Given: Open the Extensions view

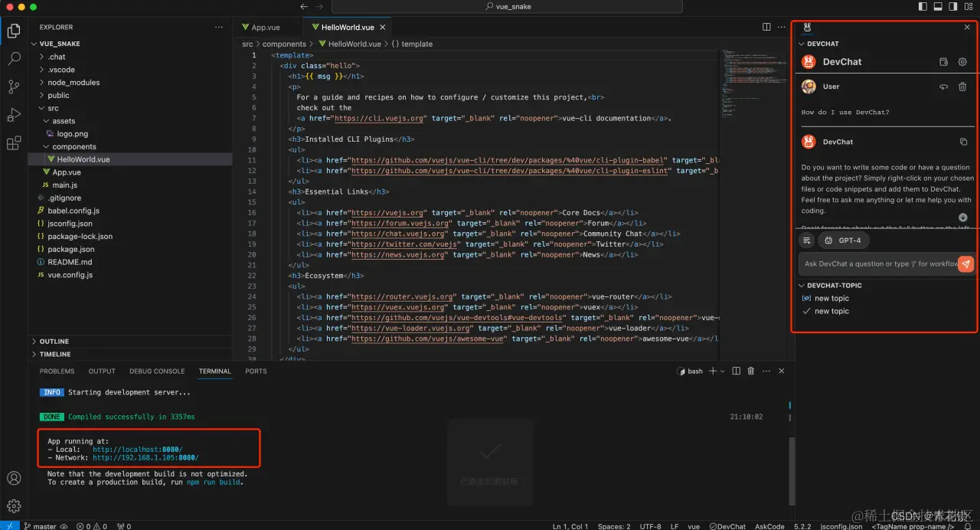Looking at the screenshot, I should point(14,143).
